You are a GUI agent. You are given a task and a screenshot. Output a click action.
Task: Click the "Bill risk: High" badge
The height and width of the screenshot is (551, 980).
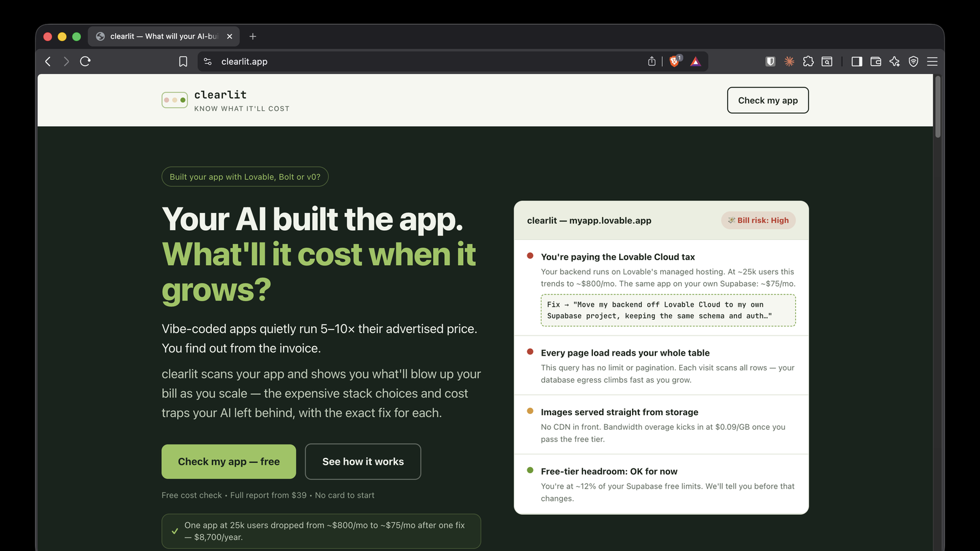click(x=758, y=220)
